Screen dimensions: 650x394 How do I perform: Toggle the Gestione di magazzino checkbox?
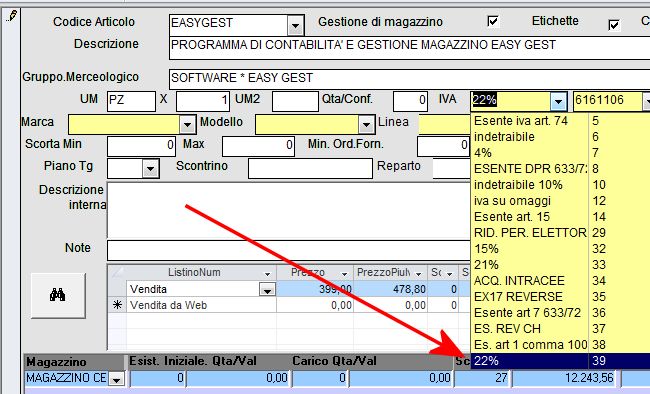[x=493, y=21]
